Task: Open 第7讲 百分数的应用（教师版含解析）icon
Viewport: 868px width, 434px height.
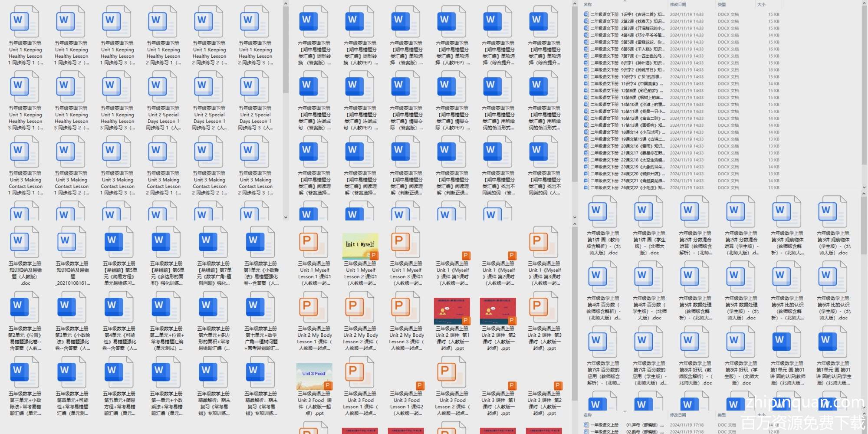Action: click(603, 342)
